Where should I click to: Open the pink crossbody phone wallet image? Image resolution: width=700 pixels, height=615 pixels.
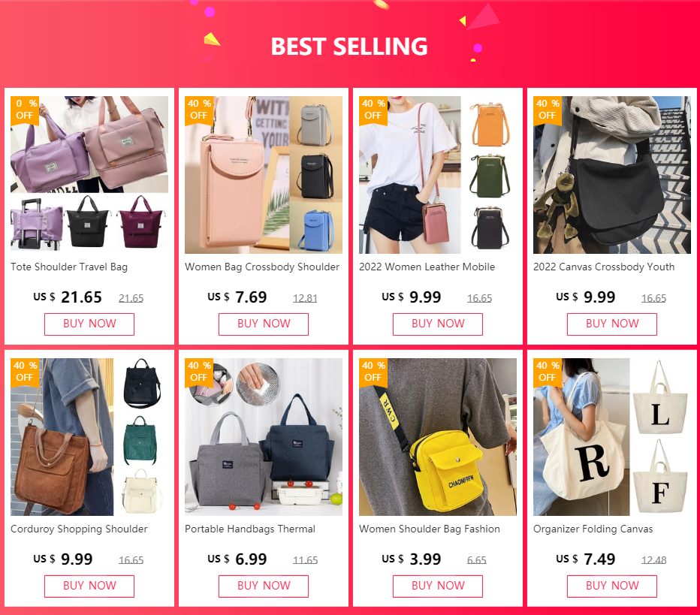[264, 174]
